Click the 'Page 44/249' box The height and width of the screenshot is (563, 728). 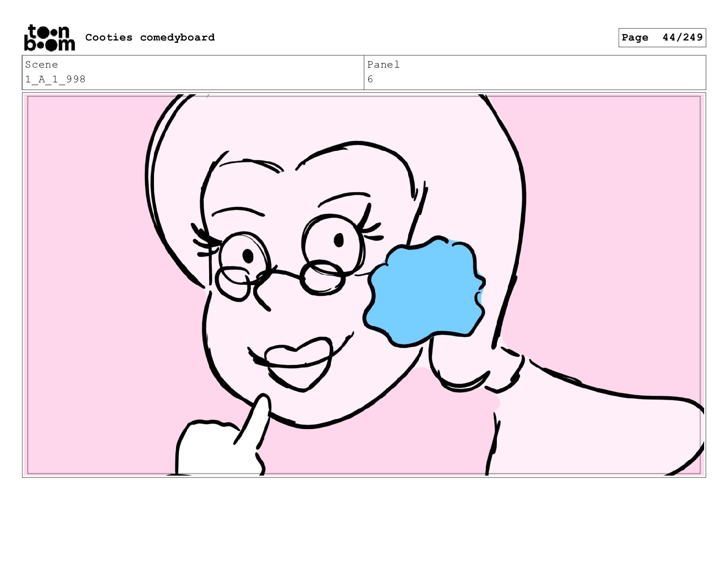pyautogui.click(x=662, y=38)
